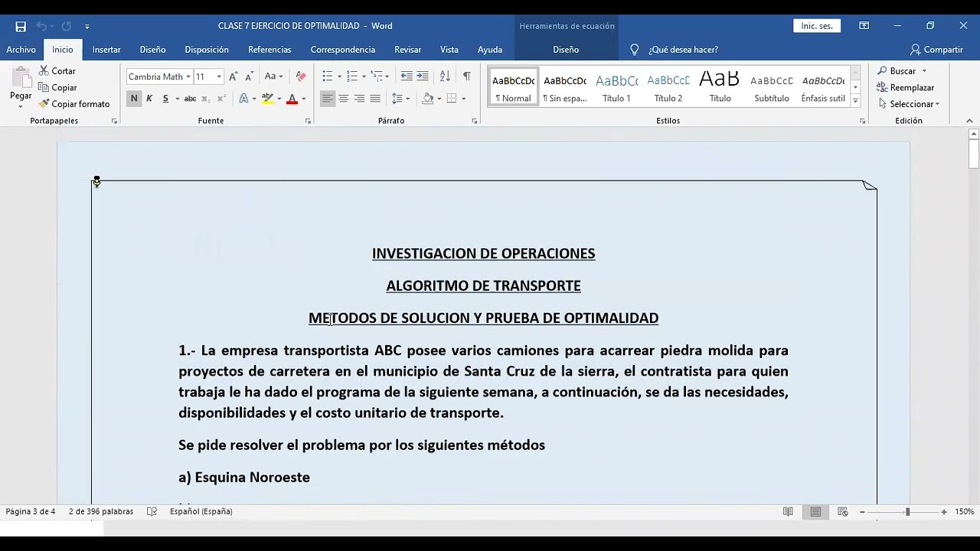The height and width of the screenshot is (551, 980).
Task: Sort text with the A-Z icon
Action: click(x=445, y=77)
